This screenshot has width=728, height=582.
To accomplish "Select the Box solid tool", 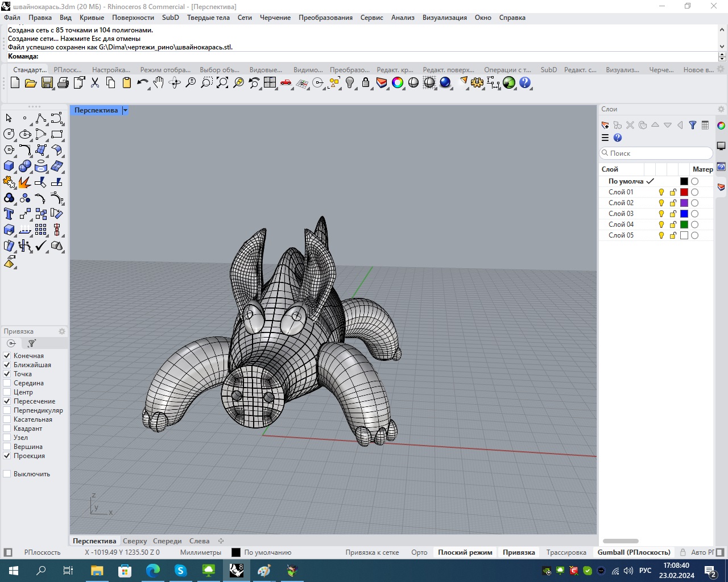I will (9, 167).
